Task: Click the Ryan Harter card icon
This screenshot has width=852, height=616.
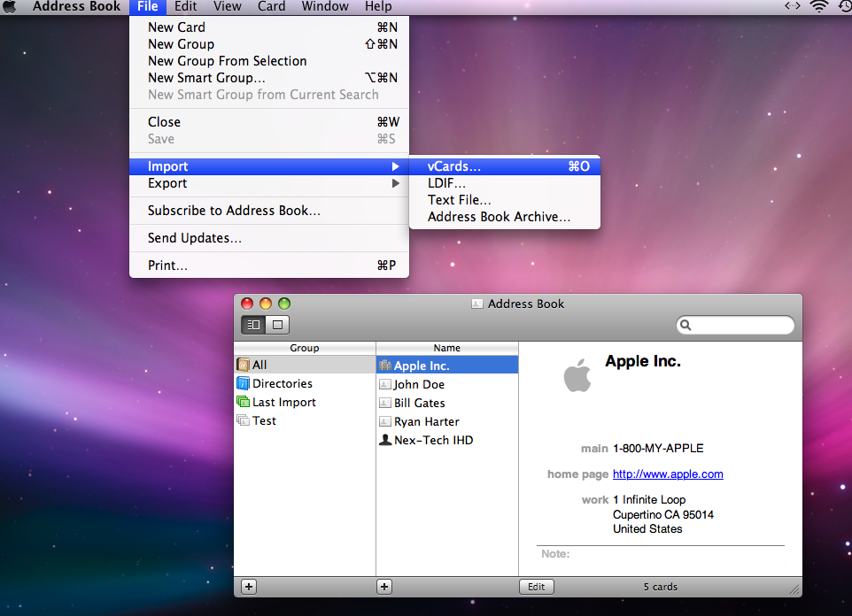Action: point(385,421)
